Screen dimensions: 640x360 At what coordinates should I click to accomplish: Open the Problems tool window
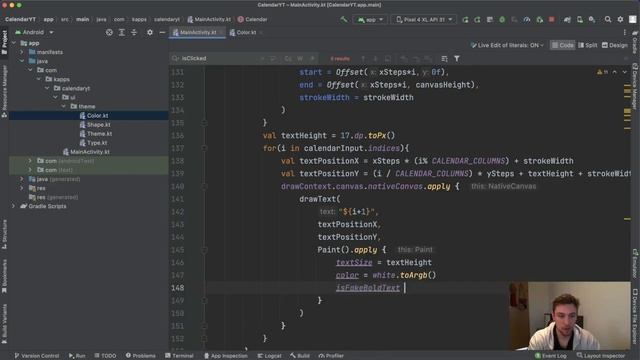click(x=140, y=356)
